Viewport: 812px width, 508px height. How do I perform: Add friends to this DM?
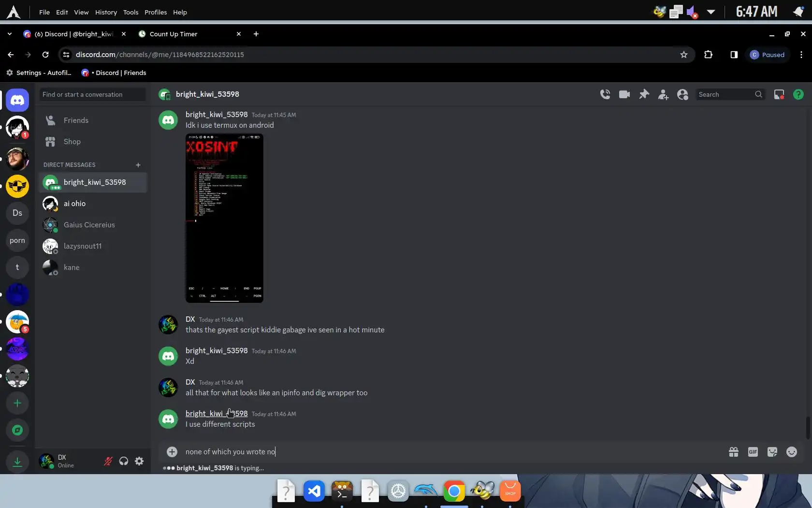[x=663, y=94]
